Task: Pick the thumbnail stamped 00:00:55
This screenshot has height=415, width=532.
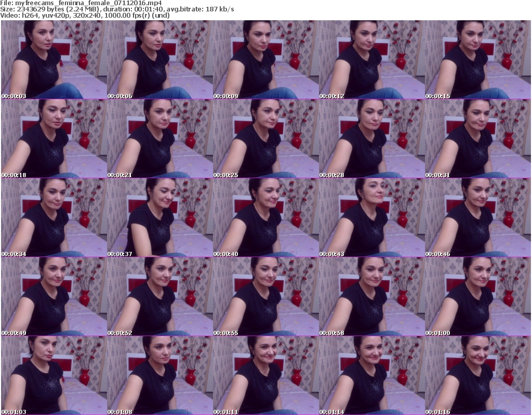Action: tap(265, 297)
